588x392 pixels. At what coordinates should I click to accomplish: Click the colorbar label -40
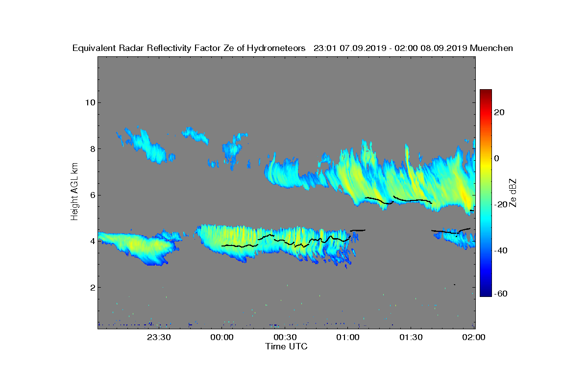pyautogui.click(x=501, y=250)
